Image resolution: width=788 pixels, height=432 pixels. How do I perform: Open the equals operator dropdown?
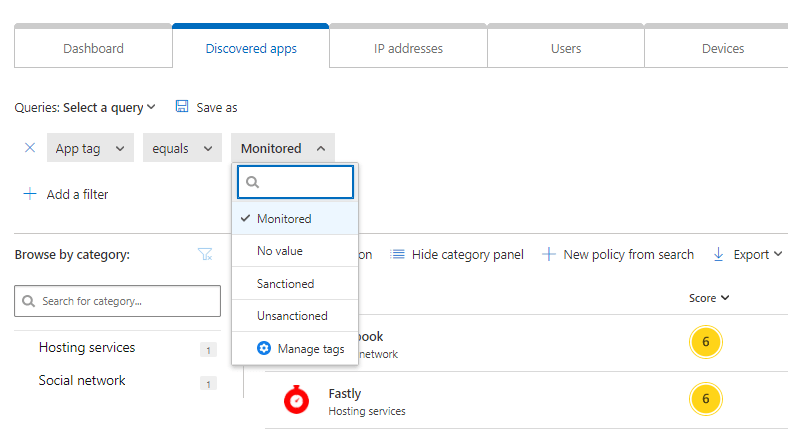tap(182, 148)
